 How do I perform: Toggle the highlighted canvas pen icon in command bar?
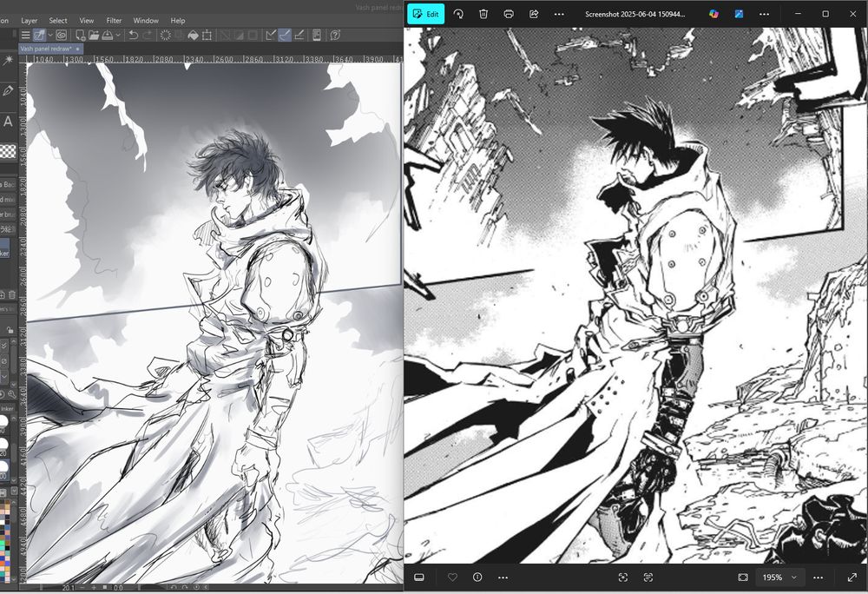point(39,36)
